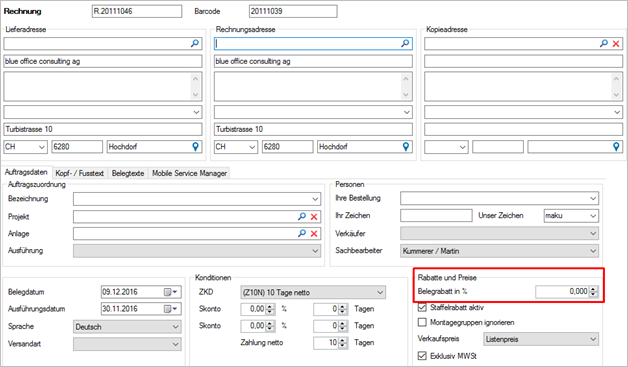Adjust first Skonto Tagen spinner arrows
Image resolution: width=628 pixels, height=367 pixels.
pos(342,309)
